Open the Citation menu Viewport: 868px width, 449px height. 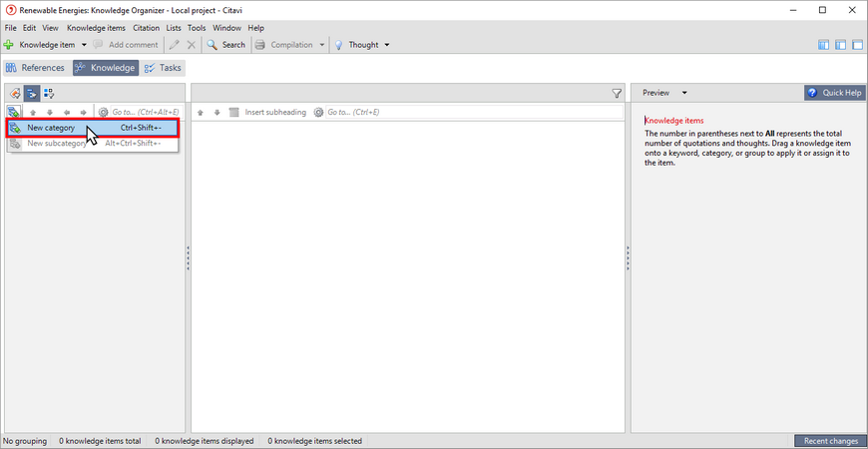tap(146, 28)
